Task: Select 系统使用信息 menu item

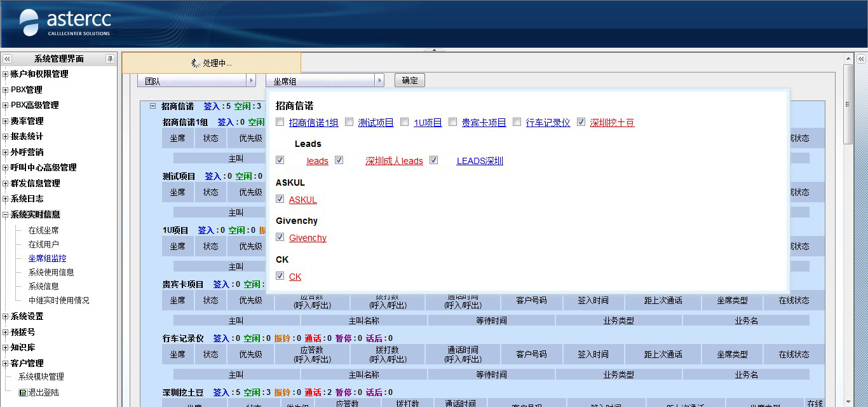Action: [x=51, y=272]
